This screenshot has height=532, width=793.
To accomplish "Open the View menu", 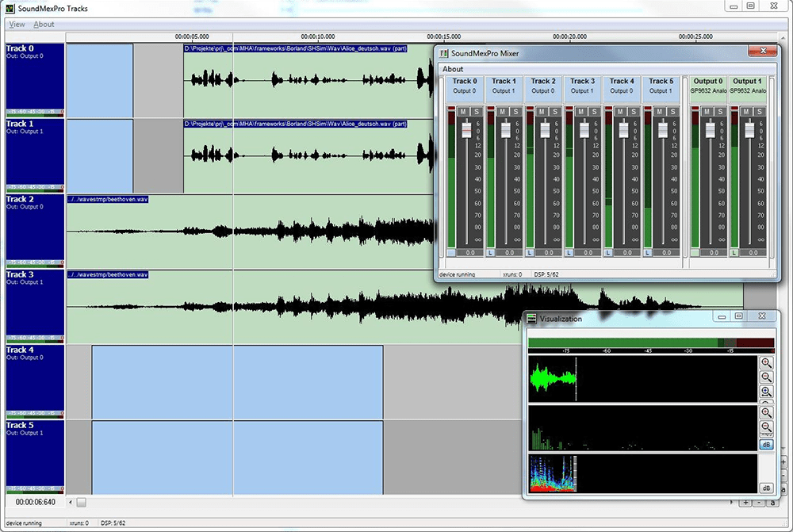I will 16,24.
